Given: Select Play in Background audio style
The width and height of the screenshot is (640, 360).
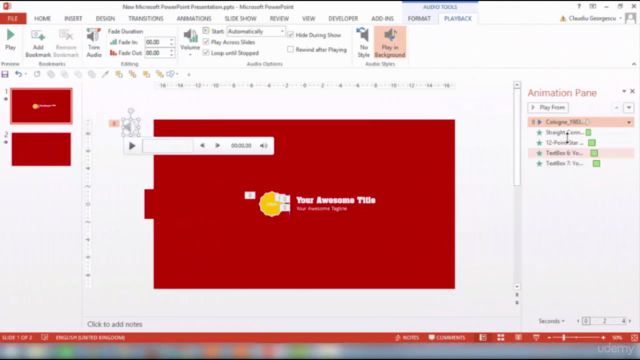Looking at the screenshot, I should (x=390, y=43).
